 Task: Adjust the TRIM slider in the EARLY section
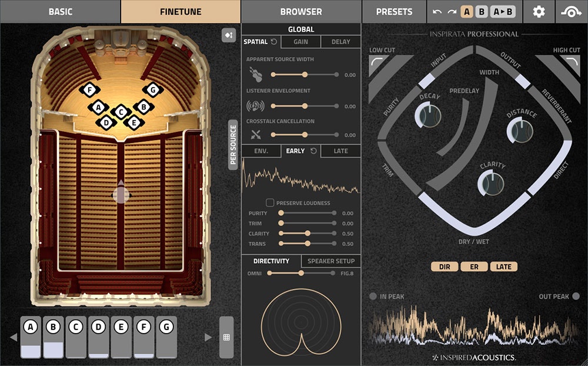(307, 223)
